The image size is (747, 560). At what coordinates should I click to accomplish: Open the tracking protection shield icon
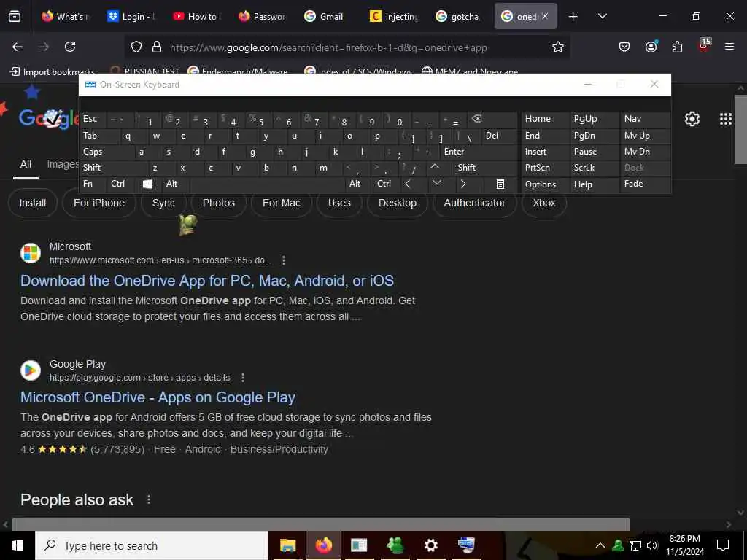click(136, 47)
